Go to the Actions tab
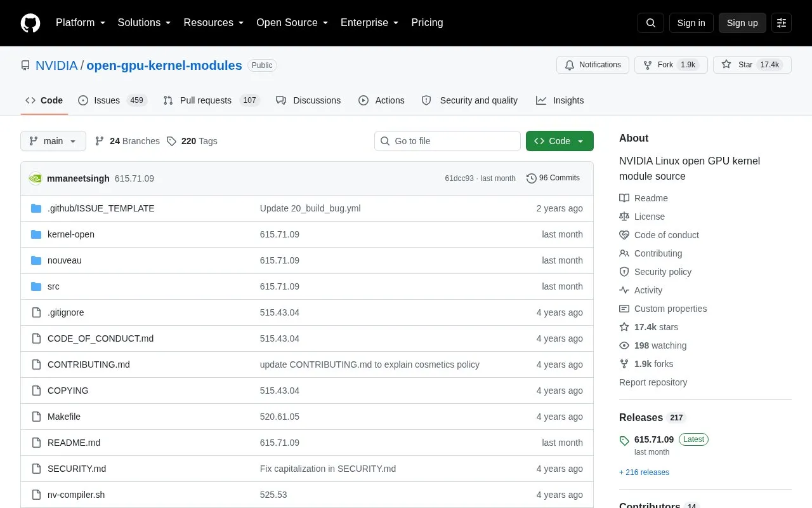The height and width of the screenshot is (508, 812). (x=381, y=100)
